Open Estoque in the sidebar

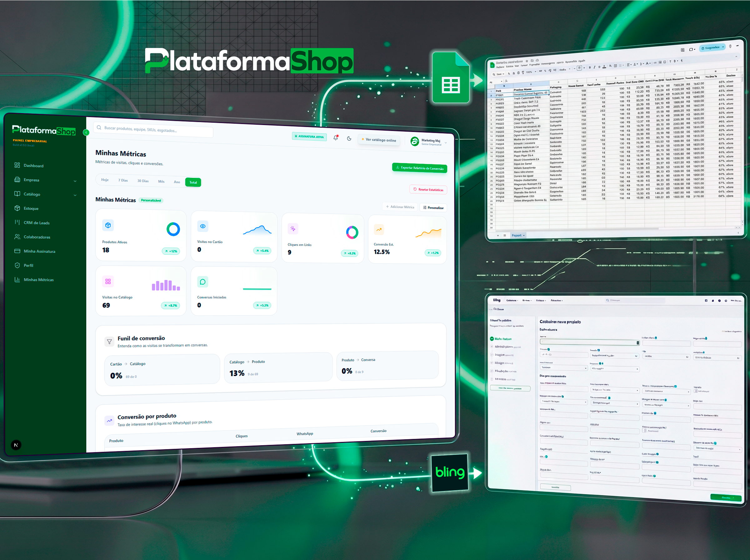27,208
